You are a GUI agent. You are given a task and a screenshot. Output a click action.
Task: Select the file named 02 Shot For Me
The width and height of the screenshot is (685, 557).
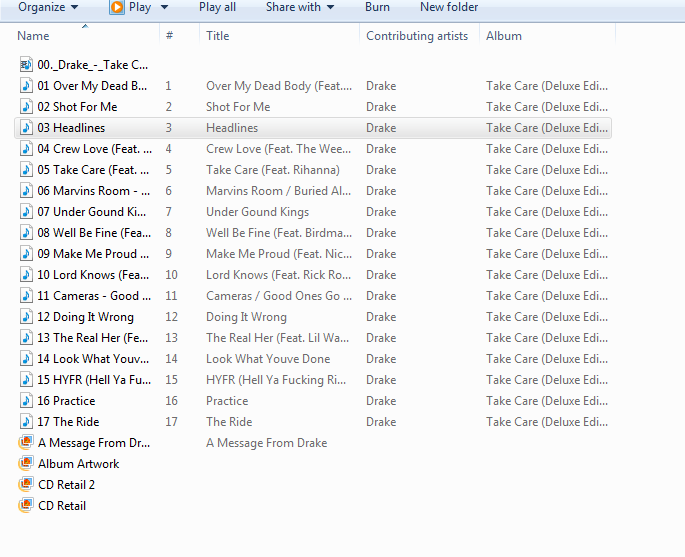[x=77, y=107]
